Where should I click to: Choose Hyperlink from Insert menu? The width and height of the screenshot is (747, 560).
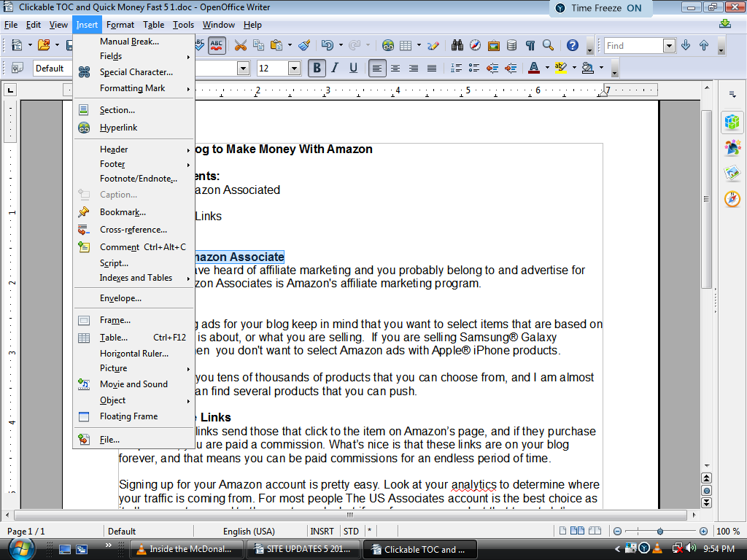coord(134,128)
